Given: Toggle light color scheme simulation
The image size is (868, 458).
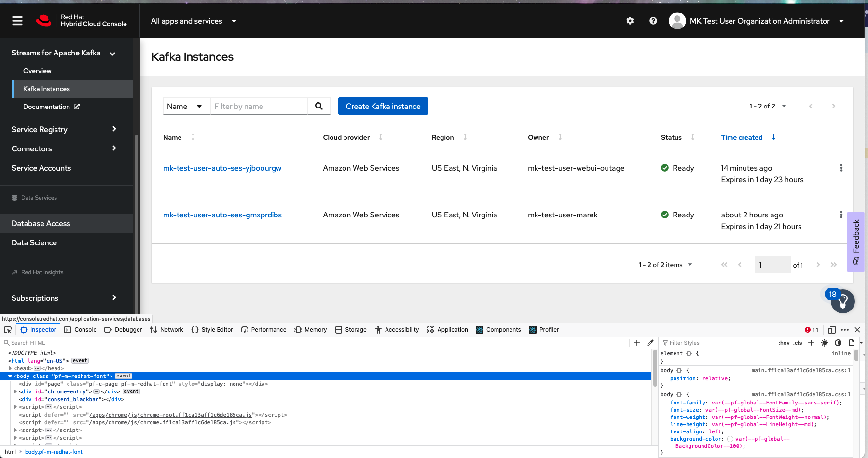Looking at the screenshot, I should coord(825,343).
